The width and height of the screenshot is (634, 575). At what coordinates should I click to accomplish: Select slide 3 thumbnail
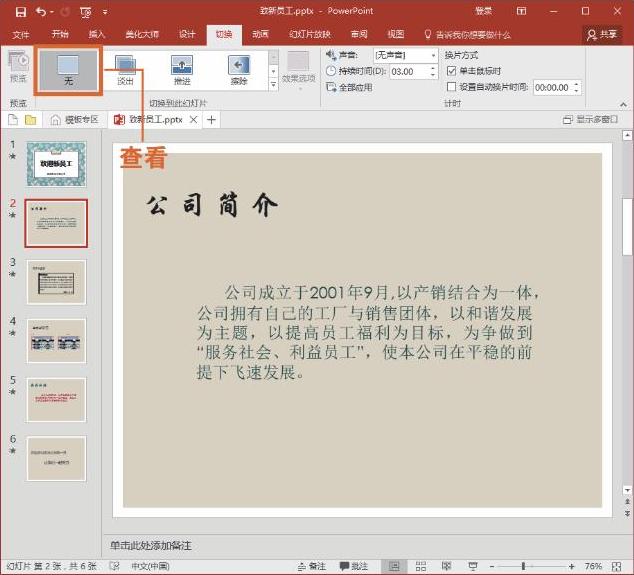click(x=56, y=282)
